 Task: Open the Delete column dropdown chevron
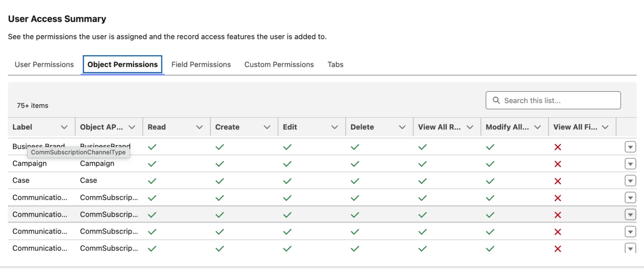click(x=402, y=127)
